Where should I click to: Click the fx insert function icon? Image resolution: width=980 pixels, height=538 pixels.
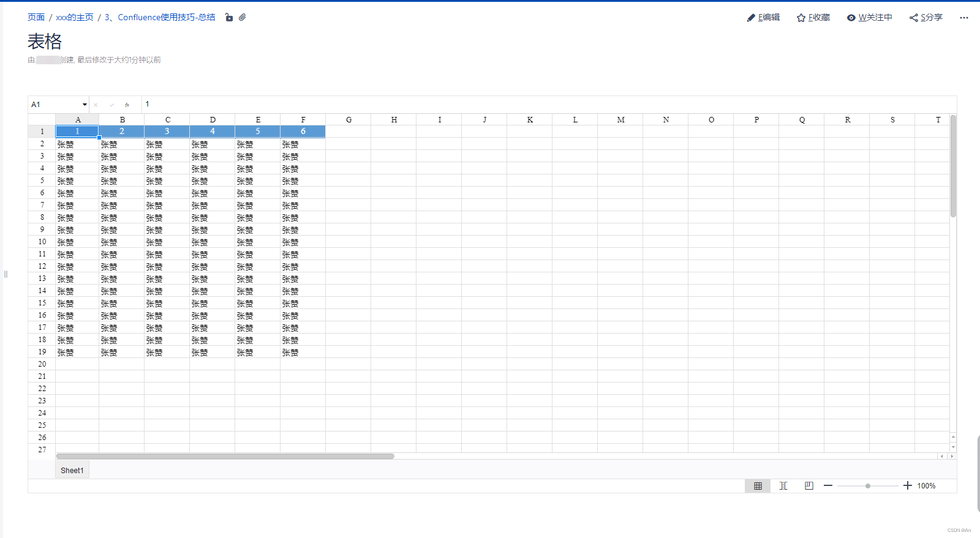tap(127, 105)
